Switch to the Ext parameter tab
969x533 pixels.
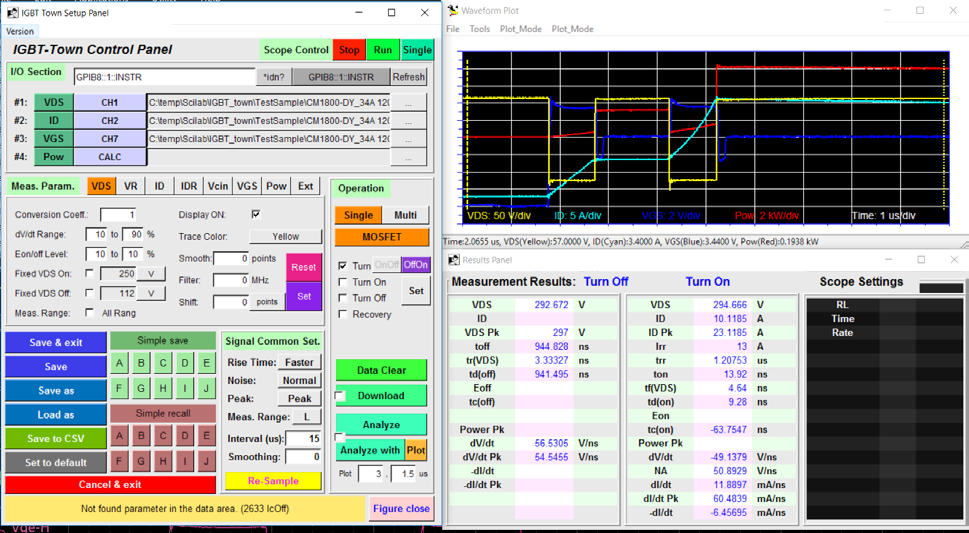click(305, 185)
